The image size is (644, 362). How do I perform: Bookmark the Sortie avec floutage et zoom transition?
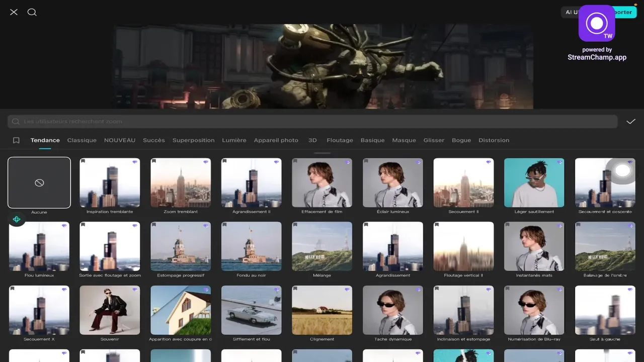coord(84,225)
